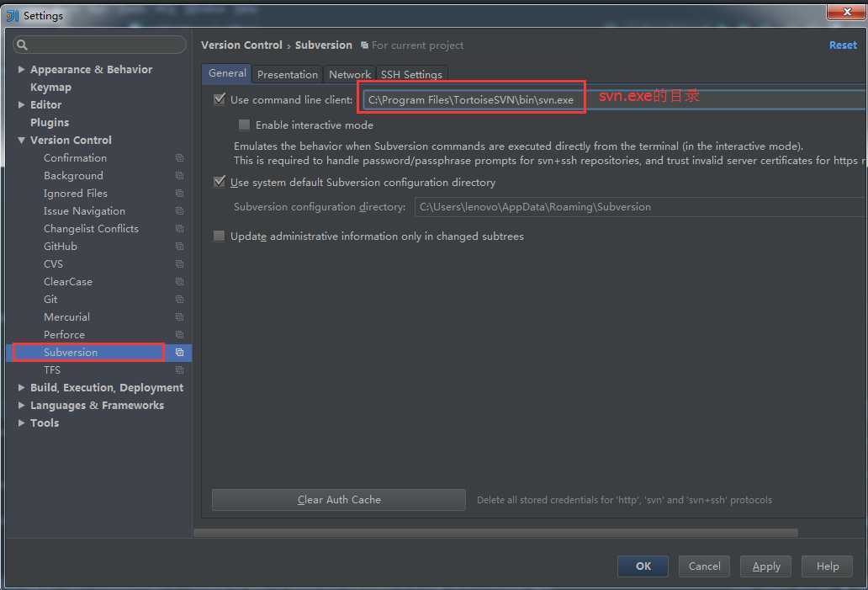The height and width of the screenshot is (590, 868).
Task: Click the For current project icon in breadcrumb
Action: (364, 45)
